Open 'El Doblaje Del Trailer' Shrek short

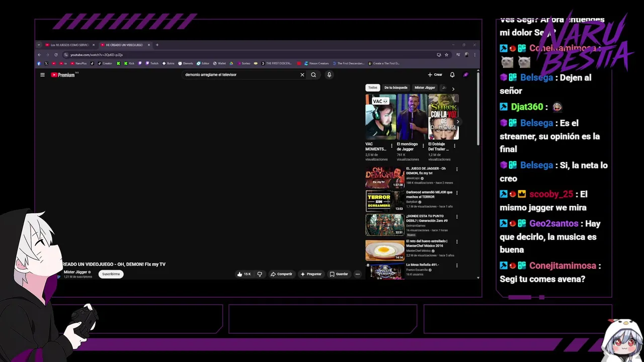[x=443, y=117]
